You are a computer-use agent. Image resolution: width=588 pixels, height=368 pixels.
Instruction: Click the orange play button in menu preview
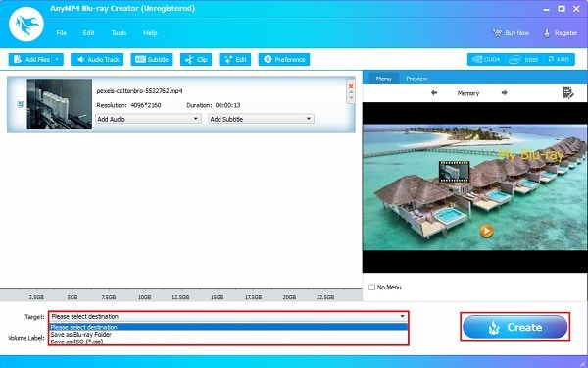[486, 231]
